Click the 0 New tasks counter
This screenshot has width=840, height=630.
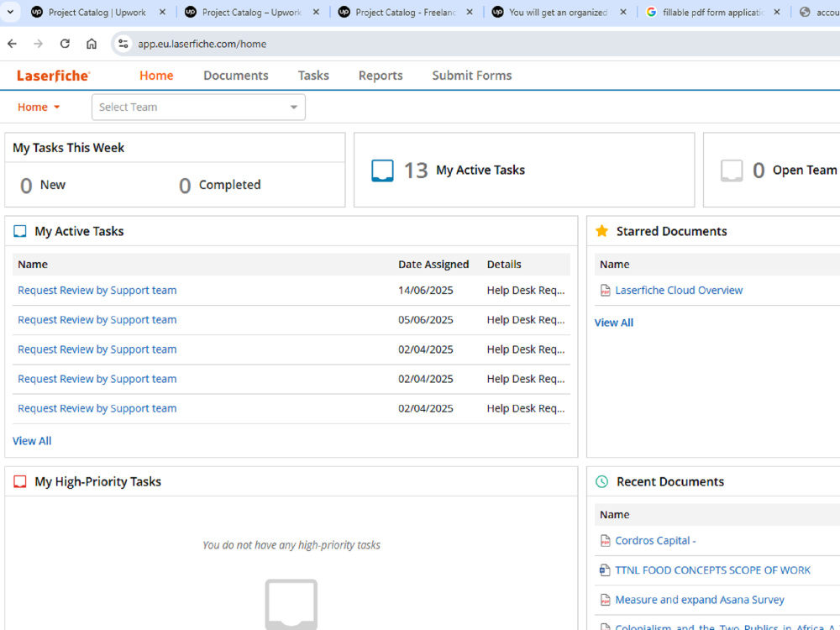click(42, 186)
